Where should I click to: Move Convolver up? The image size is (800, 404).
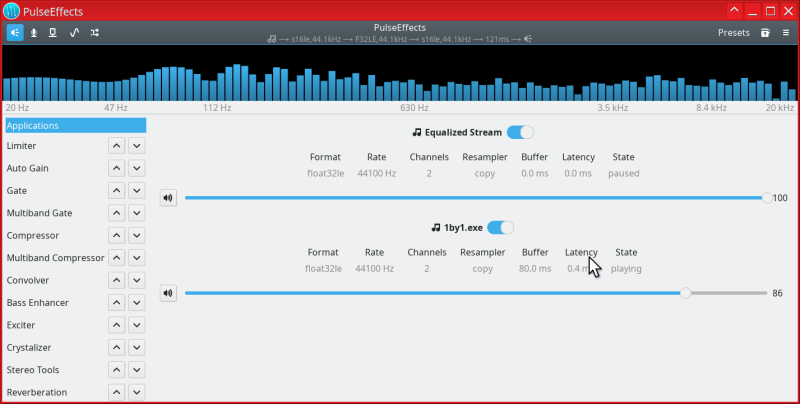coord(116,281)
